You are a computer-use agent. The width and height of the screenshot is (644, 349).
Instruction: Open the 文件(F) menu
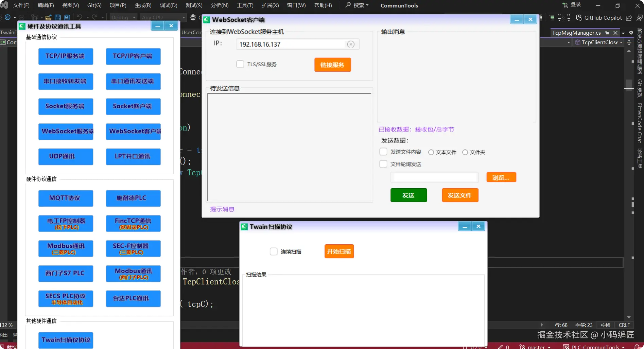click(x=21, y=5)
